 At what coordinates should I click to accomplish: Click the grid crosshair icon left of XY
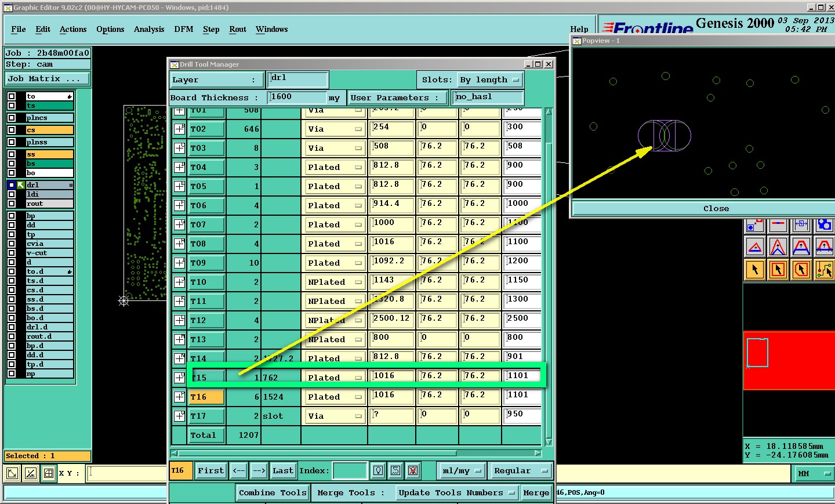pyautogui.click(x=49, y=473)
